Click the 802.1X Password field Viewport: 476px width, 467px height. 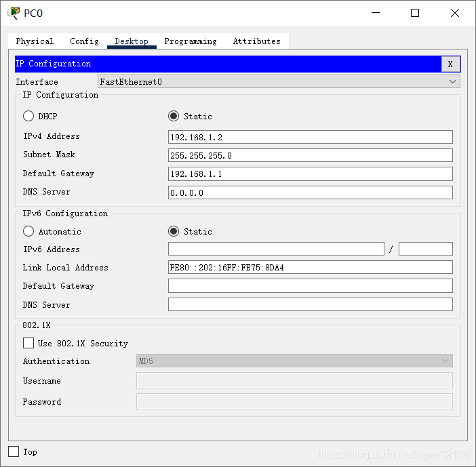tap(294, 401)
